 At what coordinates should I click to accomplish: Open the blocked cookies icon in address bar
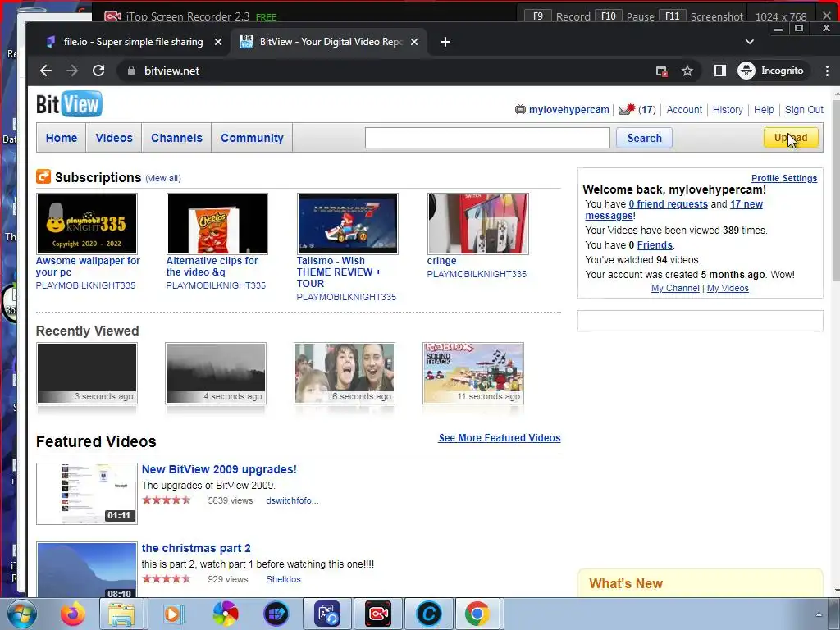[x=662, y=71]
